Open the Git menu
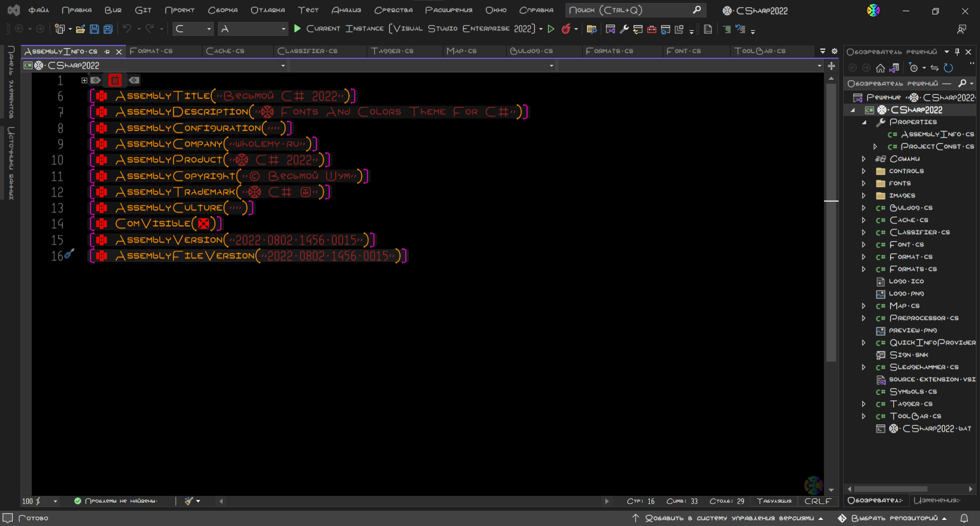The width and height of the screenshot is (980, 526). click(x=143, y=10)
